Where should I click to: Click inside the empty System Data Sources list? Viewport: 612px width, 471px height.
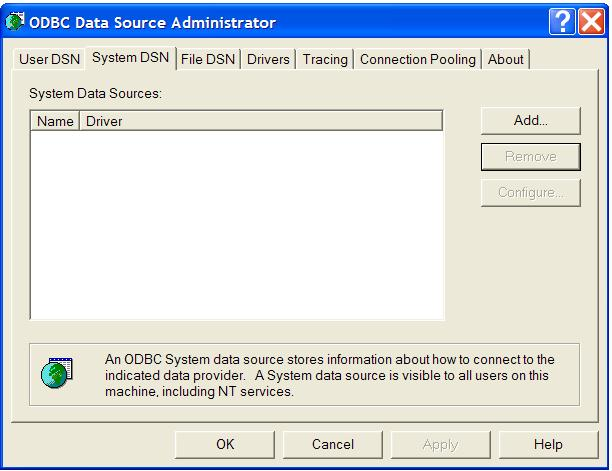(237, 225)
